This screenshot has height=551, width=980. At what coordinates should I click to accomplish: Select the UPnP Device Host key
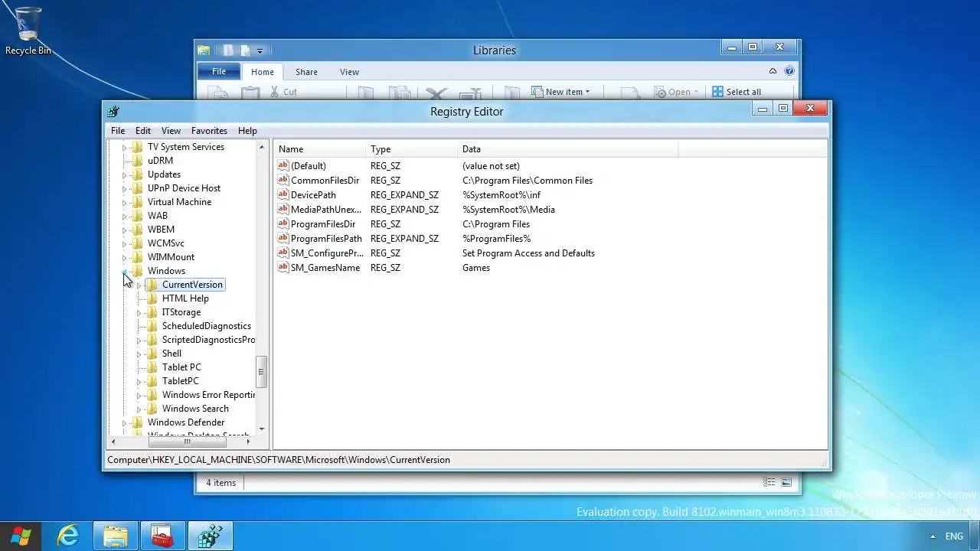(184, 188)
